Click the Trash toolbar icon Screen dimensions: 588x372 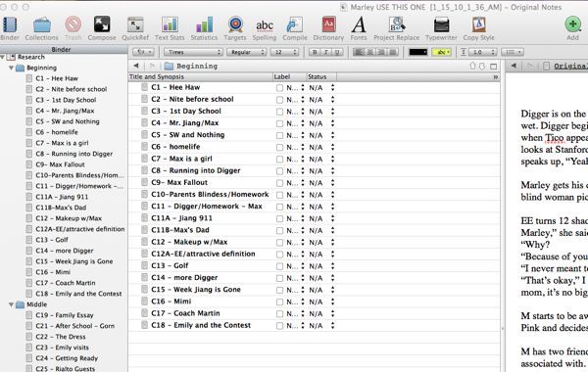click(73, 24)
